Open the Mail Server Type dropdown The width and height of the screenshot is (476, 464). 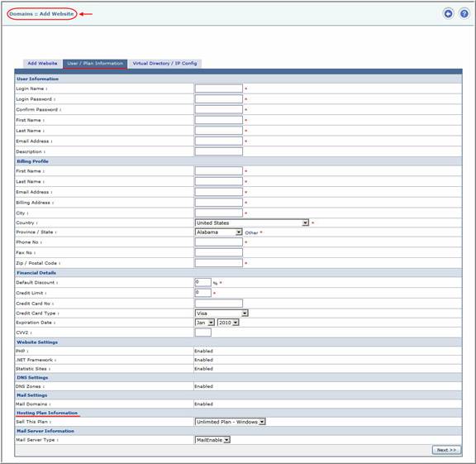(x=212, y=440)
